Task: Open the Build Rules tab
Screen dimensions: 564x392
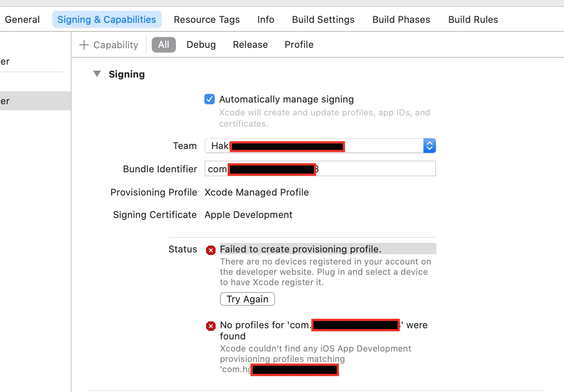Action: [473, 20]
